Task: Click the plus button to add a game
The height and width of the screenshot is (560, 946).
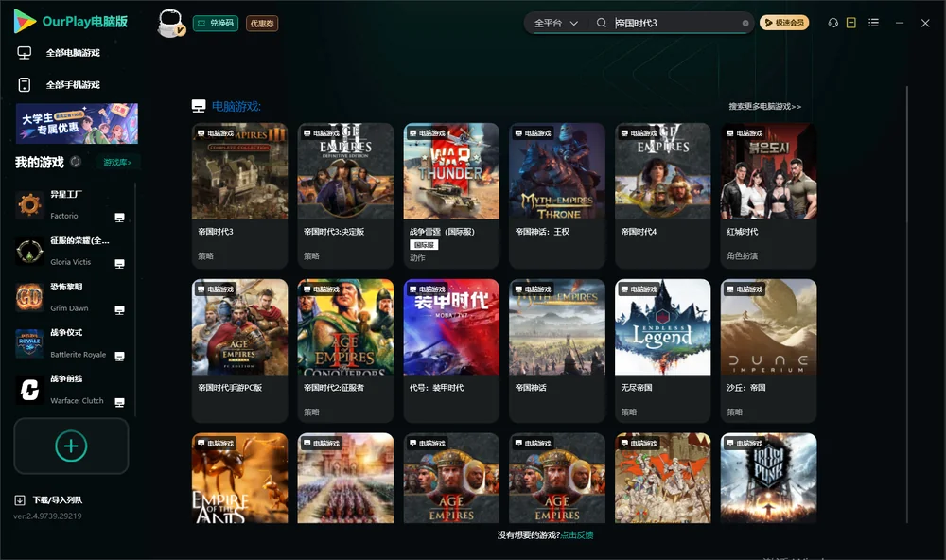Action: click(71, 446)
